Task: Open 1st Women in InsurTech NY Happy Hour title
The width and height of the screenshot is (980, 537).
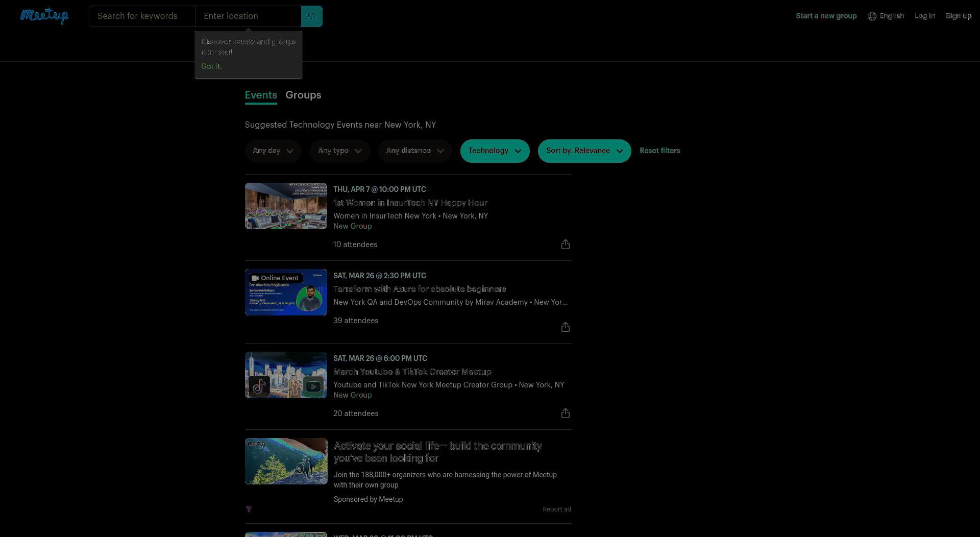Action: [x=410, y=203]
